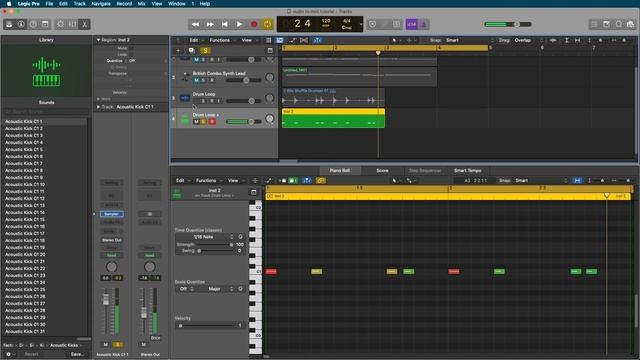The image size is (640, 360).
Task: Switch to the Smart Tempo tab
Action: tap(468, 170)
